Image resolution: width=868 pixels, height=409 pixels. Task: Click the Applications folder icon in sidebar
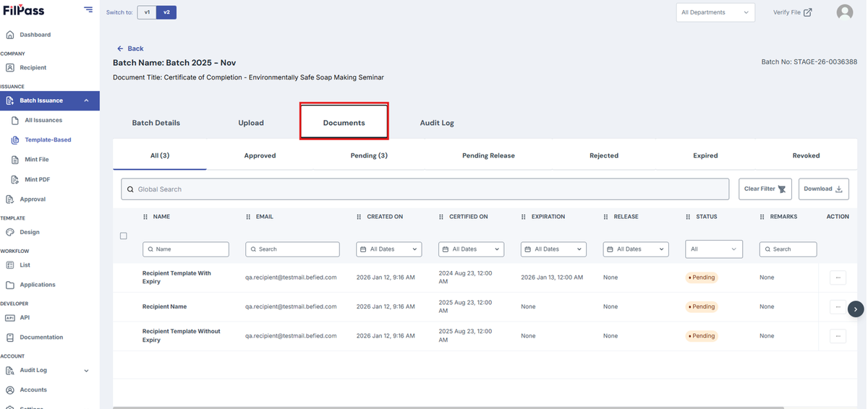pyautogui.click(x=10, y=285)
